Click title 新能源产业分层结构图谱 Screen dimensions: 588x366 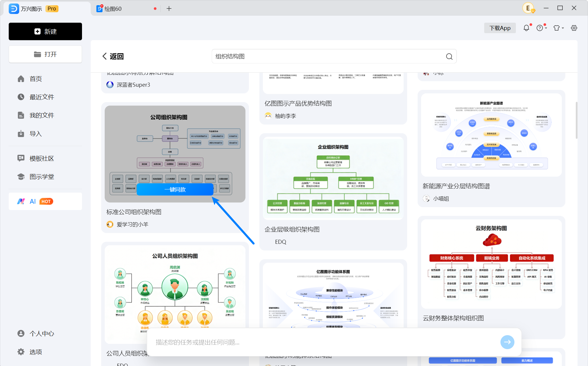pos(456,186)
